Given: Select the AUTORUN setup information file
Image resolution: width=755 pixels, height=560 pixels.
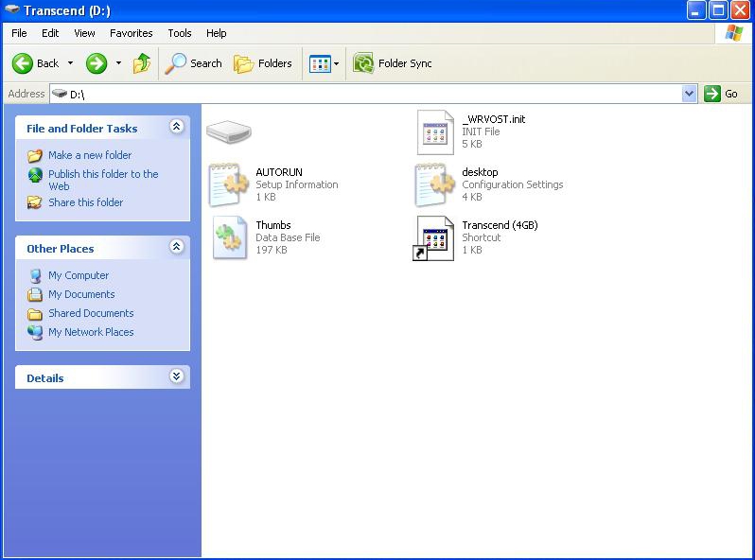Looking at the screenshot, I should click(x=228, y=184).
